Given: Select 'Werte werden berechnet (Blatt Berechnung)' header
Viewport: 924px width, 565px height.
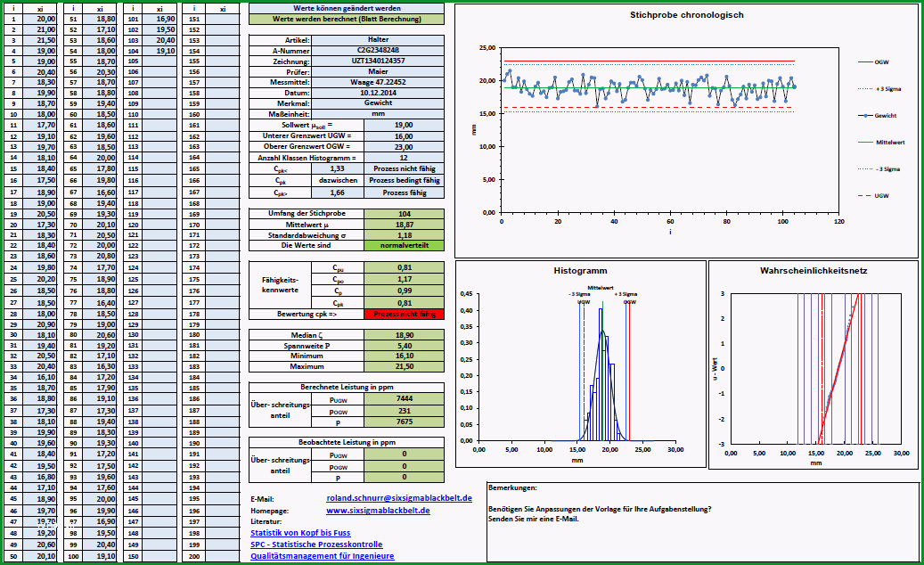Looking at the screenshot, I should pyautogui.click(x=347, y=19).
